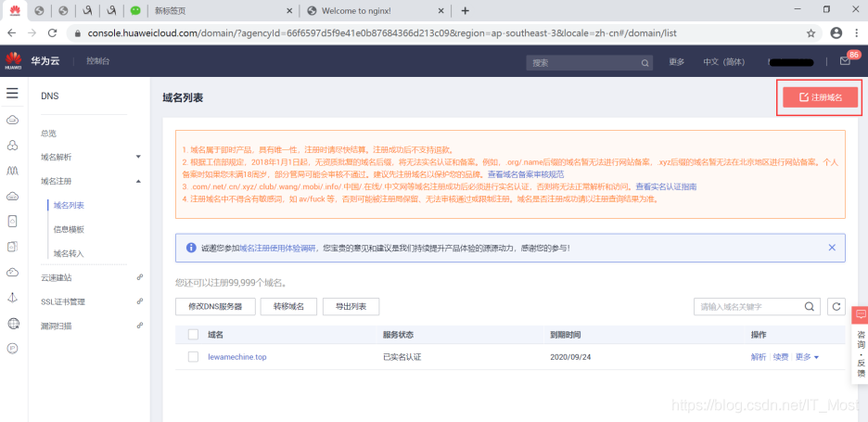
Task: Open external link icon beside SSL证书管理
Action: click(139, 301)
